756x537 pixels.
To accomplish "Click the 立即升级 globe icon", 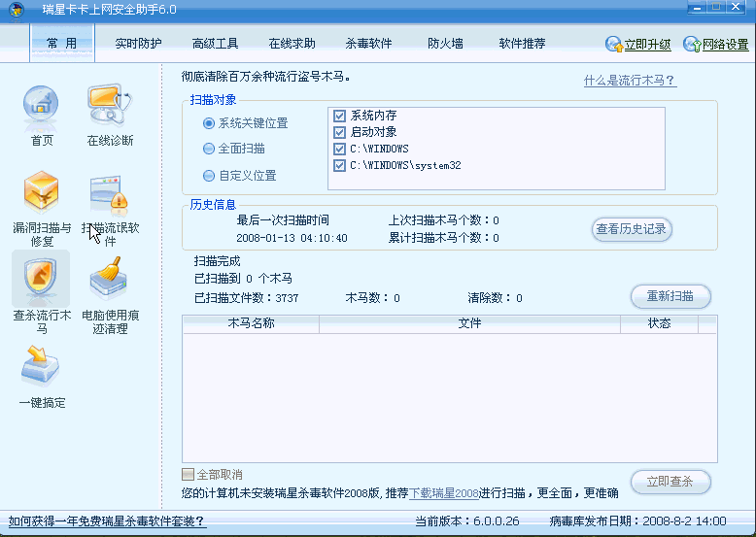I will [x=614, y=45].
